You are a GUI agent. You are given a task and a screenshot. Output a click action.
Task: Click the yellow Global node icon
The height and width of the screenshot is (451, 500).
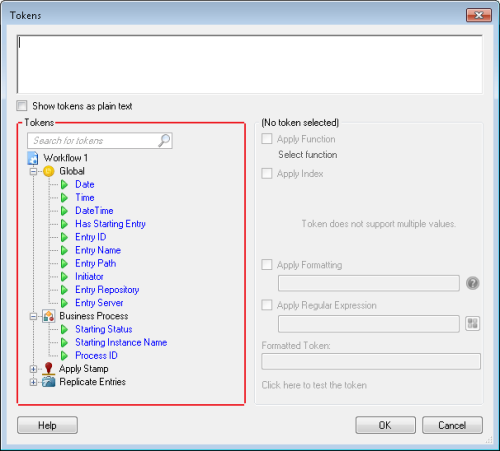49,171
